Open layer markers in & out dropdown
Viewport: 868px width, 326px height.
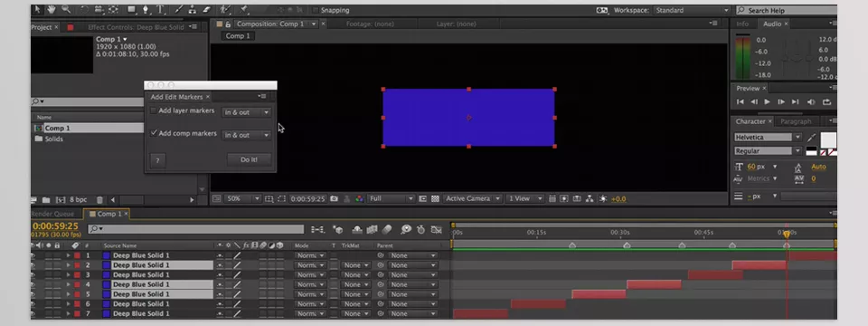[x=246, y=112]
